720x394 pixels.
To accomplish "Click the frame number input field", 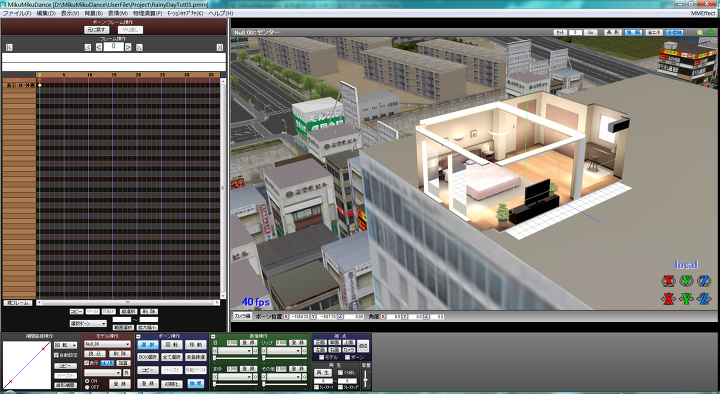I will coord(113,47).
